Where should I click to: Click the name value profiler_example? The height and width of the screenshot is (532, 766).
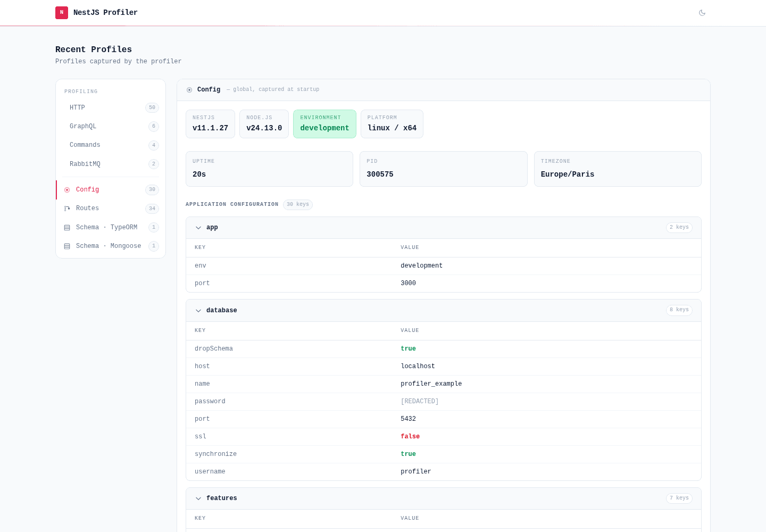431,384
